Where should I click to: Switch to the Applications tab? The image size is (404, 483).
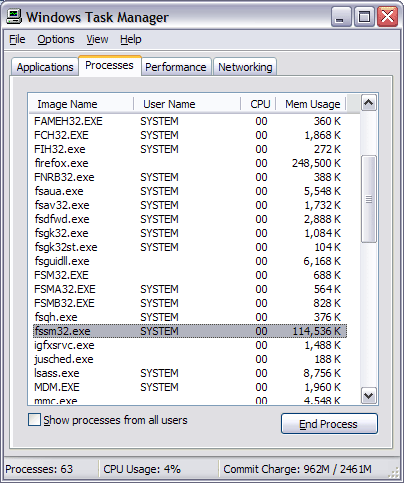[x=45, y=67]
